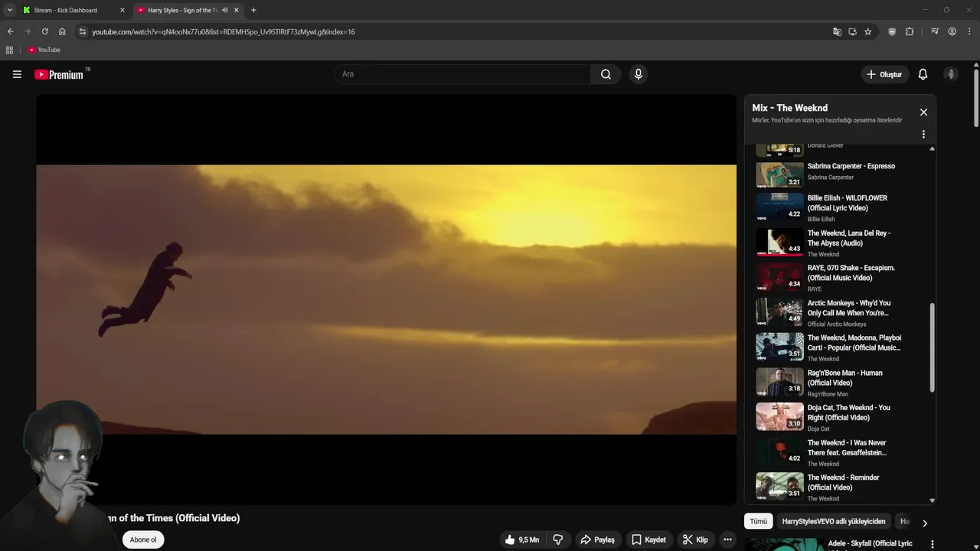The height and width of the screenshot is (551, 980).
Task: Open the extensions puzzle icon
Action: 910,31
